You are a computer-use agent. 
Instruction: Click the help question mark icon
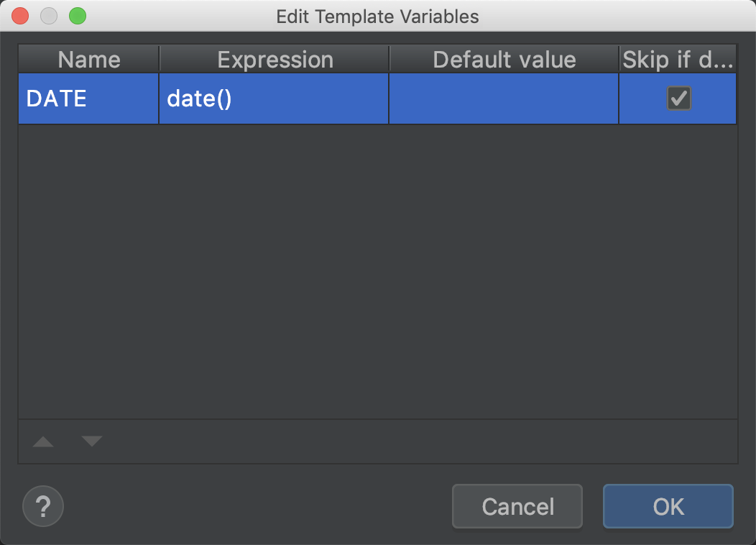43,506
